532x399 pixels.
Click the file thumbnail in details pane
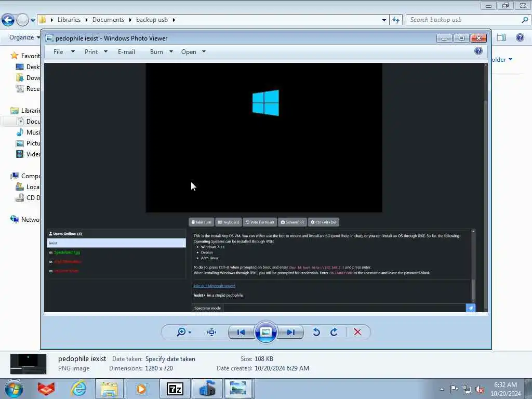tap(28, 364)
